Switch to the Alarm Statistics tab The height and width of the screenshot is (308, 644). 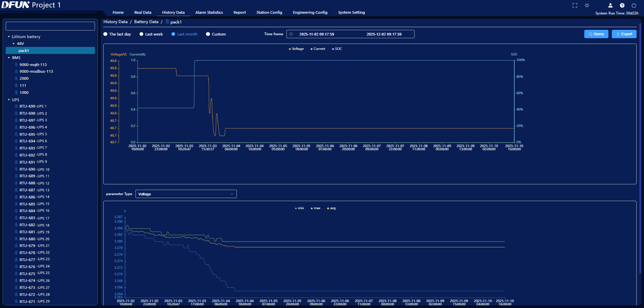point(209,12)
